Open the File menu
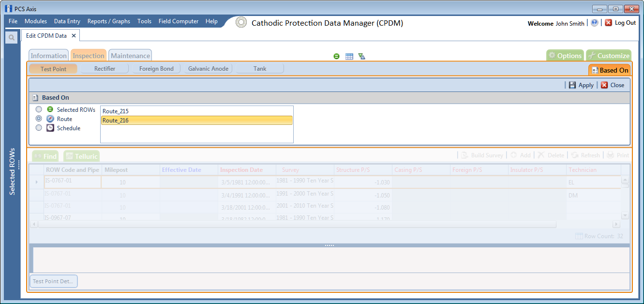 [x=13, y=21]
